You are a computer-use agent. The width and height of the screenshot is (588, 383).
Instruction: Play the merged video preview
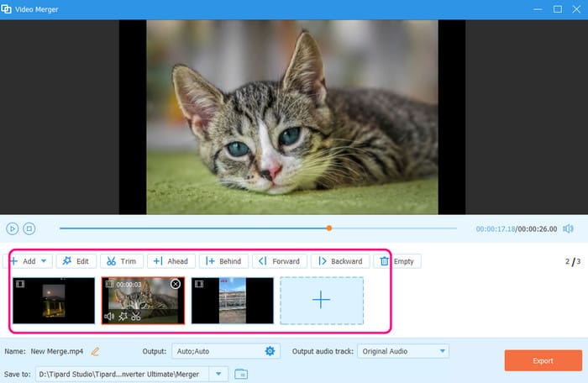click(12, 228)
